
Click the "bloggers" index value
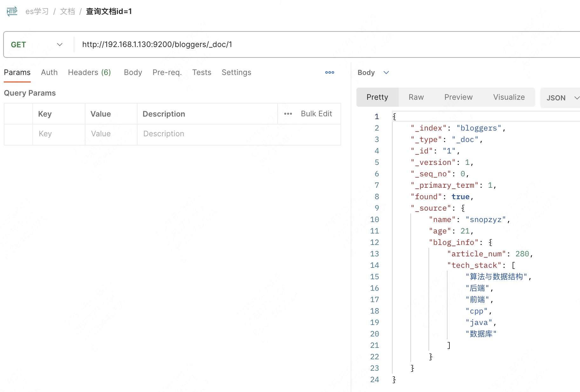(x=479, y=128)
